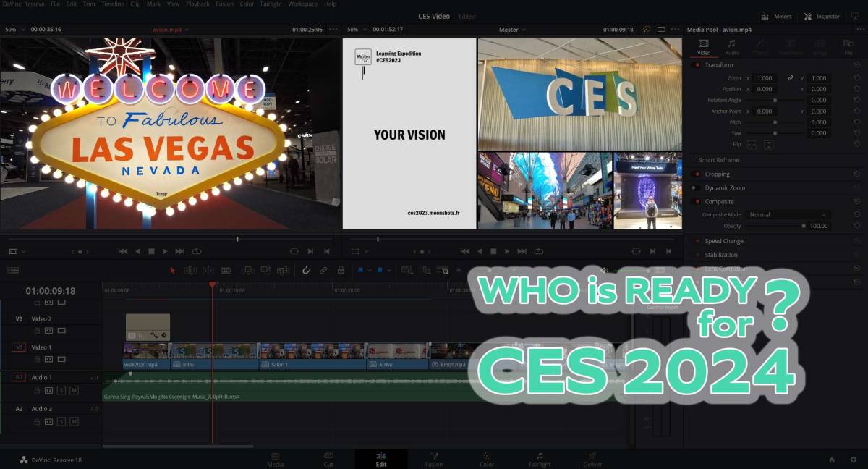Open the Master timeline name dropdown

(513, 30)
